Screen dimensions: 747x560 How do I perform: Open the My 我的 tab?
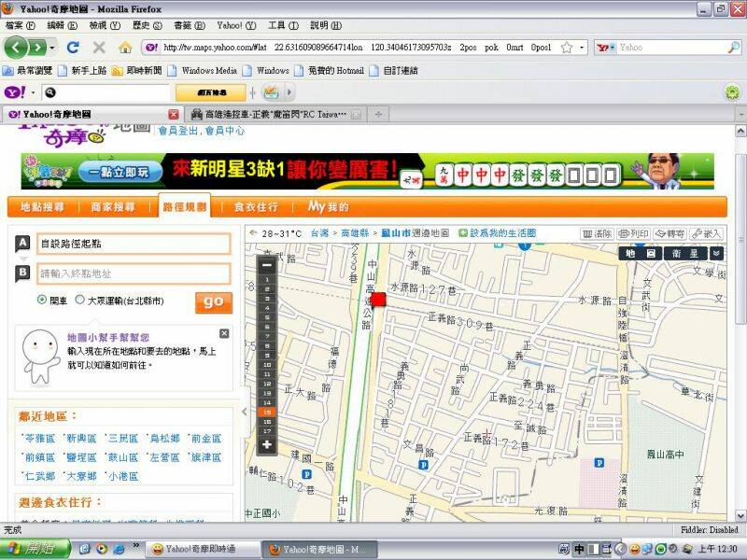(x=329, y=207)
